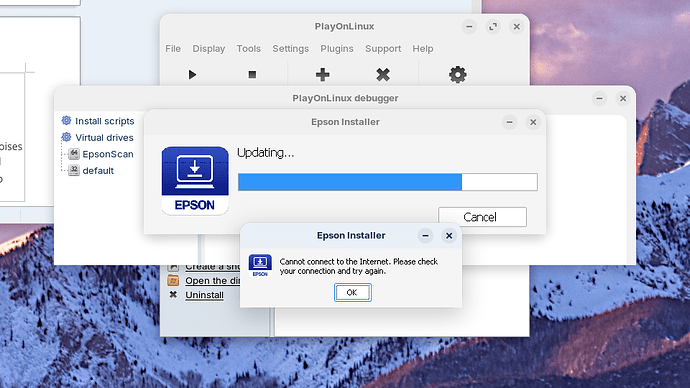Open the Display menu in PlayOnLinux
The height and width of the screenshot is (388, 690).
coord(209,48)
